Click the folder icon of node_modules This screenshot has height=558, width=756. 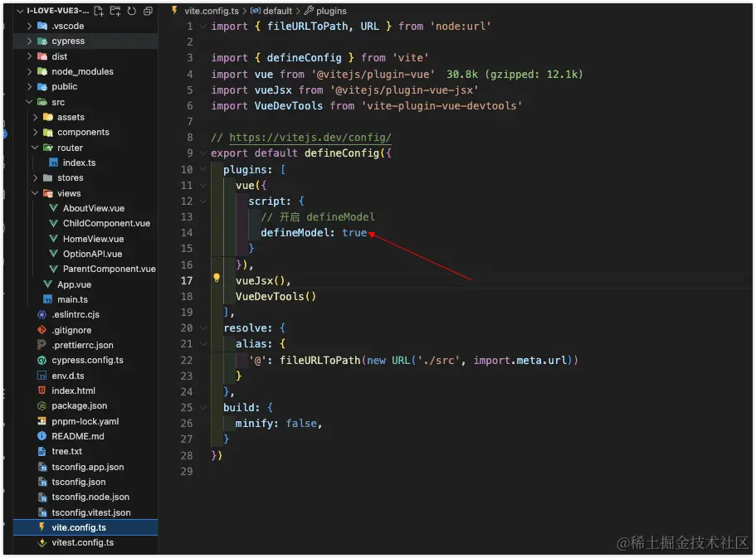coord(42,71)
